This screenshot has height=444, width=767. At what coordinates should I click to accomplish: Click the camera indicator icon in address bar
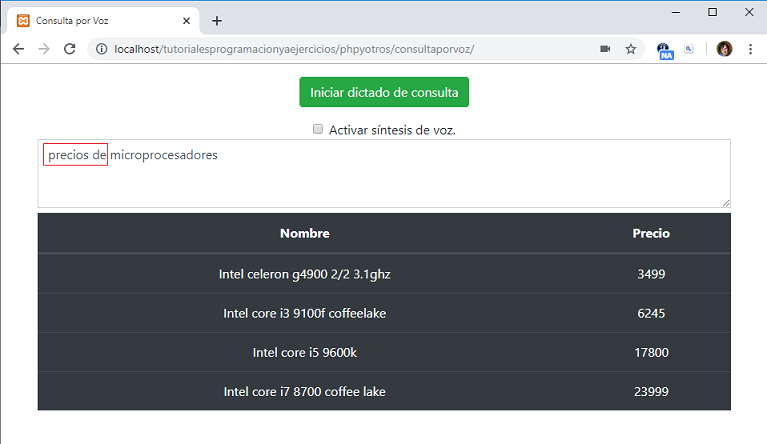pyautogui.click(x=605, y=49)
